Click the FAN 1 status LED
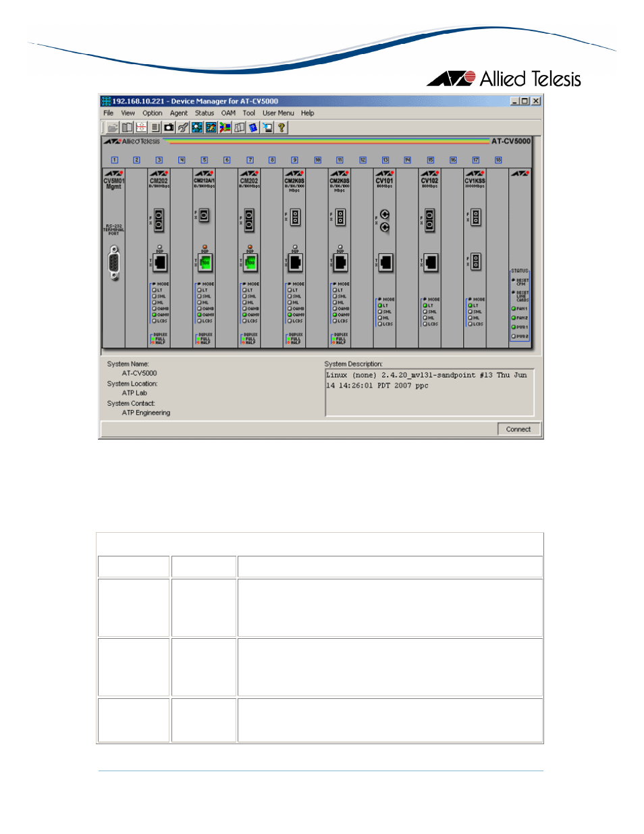Screen dimensions: 644x834 514,309
